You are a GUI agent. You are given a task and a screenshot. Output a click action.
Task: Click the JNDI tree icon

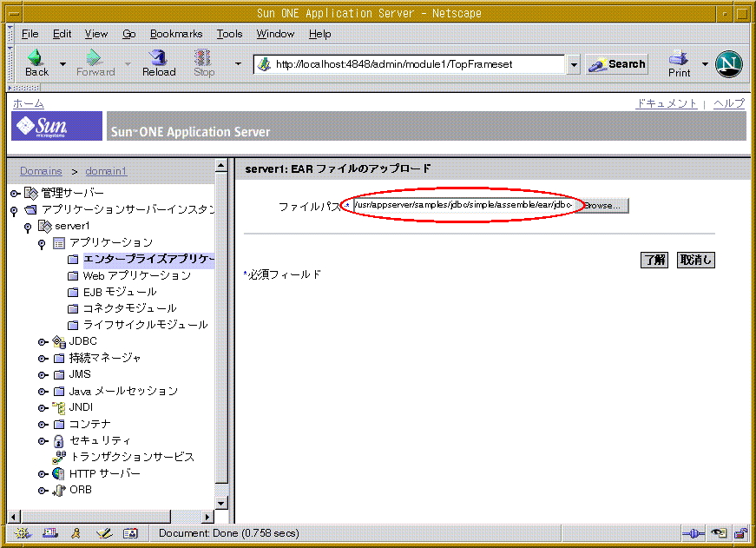click(x=59, y=407)
